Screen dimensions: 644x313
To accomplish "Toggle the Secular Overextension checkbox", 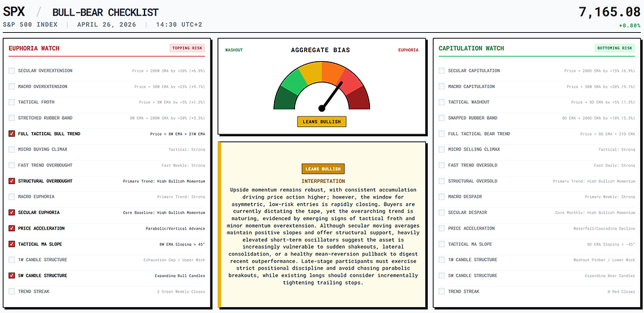I will click(12, 70).
